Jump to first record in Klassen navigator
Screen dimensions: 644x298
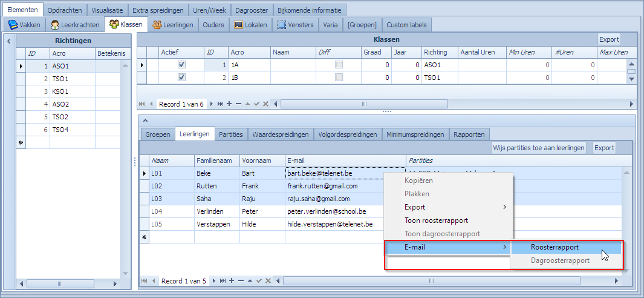click(x=143, y=104)
